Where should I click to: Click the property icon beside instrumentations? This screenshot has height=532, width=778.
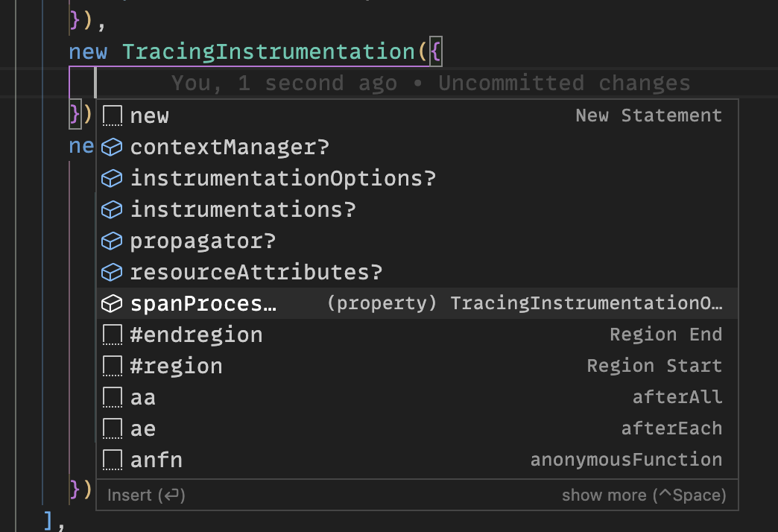(111, 209)
